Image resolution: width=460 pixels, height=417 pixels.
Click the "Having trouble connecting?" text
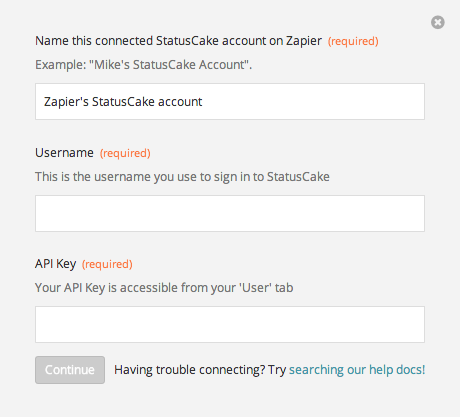[190, 370]
